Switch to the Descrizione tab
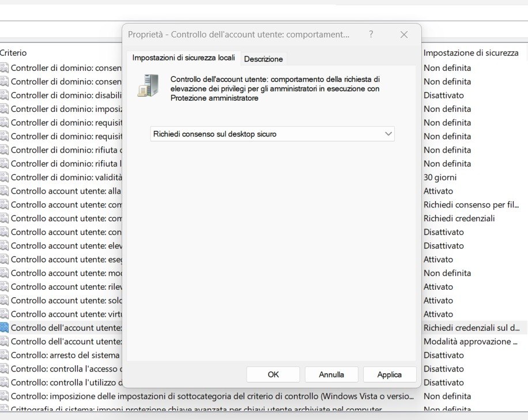Screen dimensions: 528x420 (263, 58)
